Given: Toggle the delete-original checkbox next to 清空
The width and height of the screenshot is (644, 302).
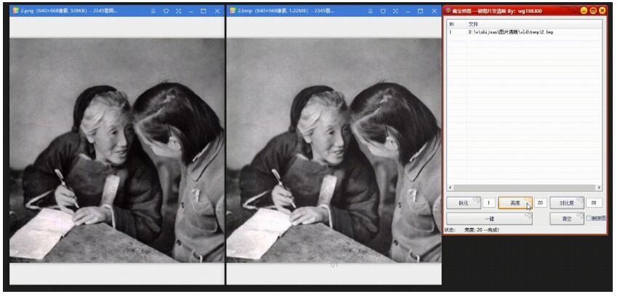Looking at the screenshot, I should (589, 218).
